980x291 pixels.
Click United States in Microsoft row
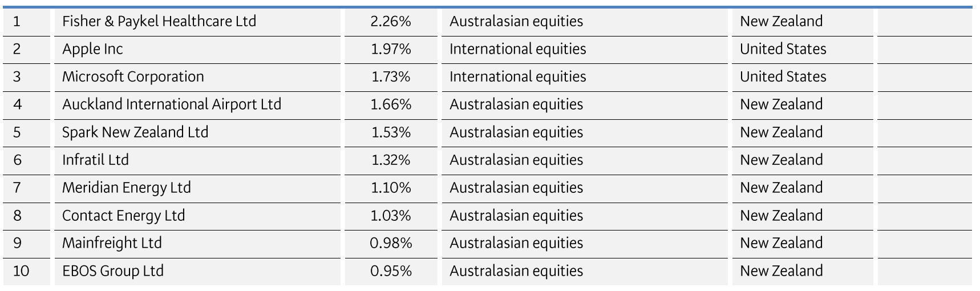783,77
